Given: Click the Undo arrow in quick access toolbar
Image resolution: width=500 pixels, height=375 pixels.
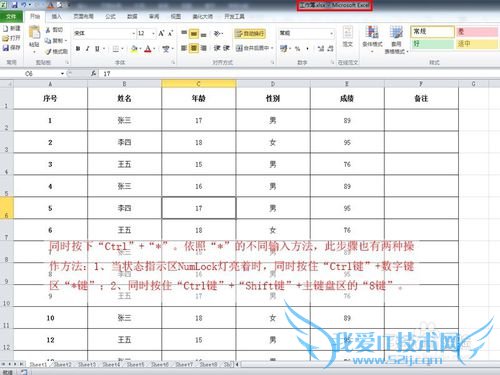Looking at the screenshot, I should 24,5.
